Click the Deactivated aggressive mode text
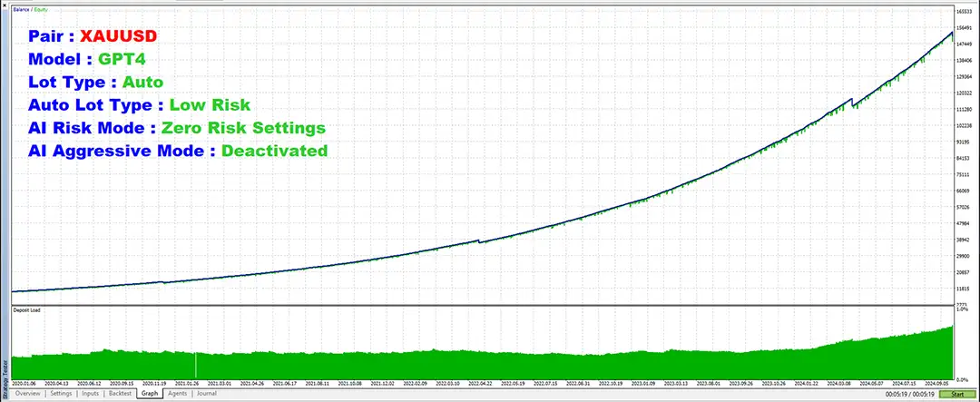The height and width of the screenshot is (402, 980). pos(274,151)
